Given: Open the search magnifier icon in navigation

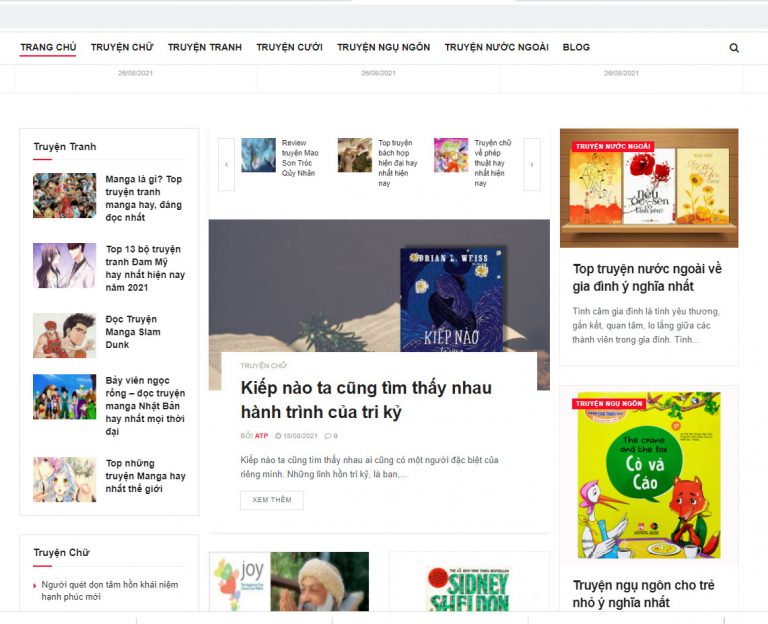Looking at the screenshot, I should 734,48.
